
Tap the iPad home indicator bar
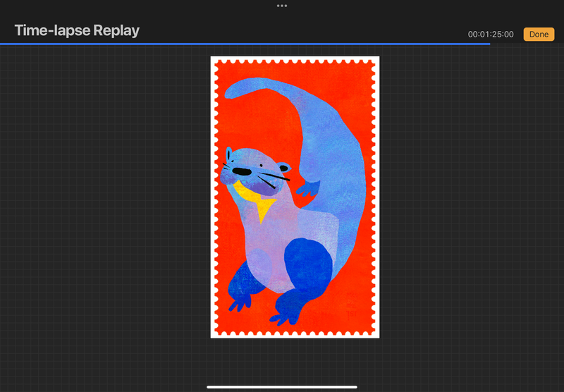coord(282,386)
